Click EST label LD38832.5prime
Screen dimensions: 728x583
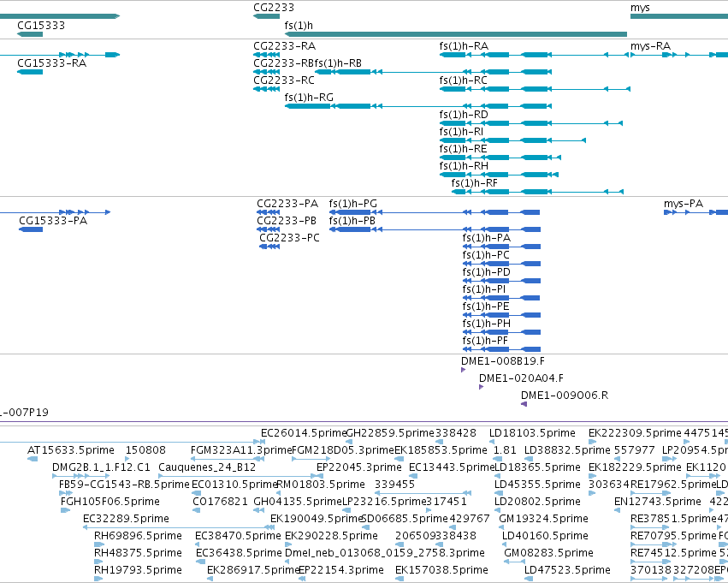tap(567, 450)
